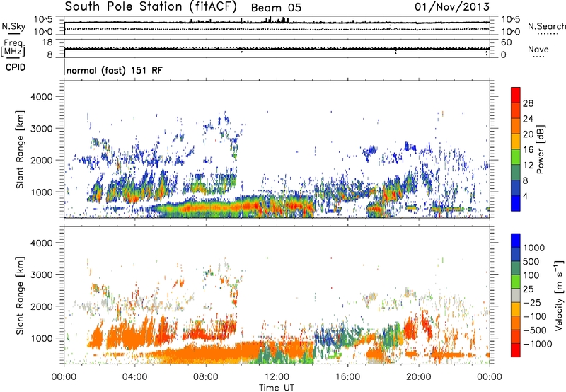Click the 20:00 time tick label
This screenshot has width=566, height=392.
tap(418, 377)
